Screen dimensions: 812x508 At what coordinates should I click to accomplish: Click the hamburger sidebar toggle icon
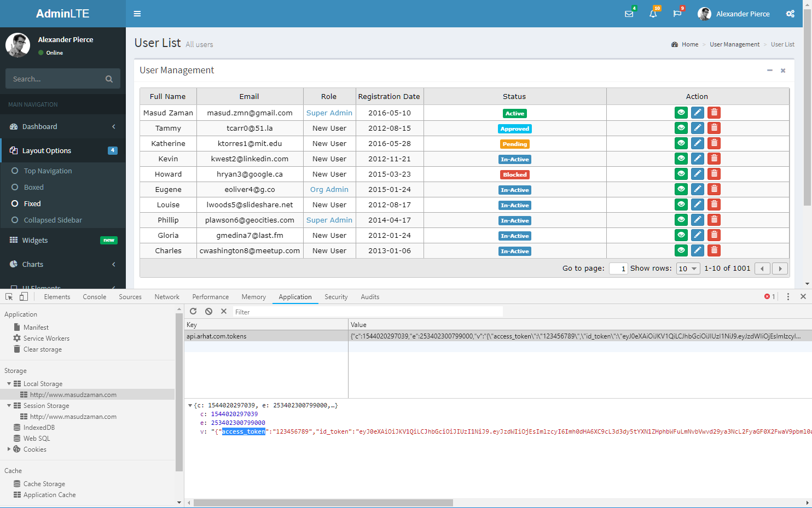coord(137,14)
